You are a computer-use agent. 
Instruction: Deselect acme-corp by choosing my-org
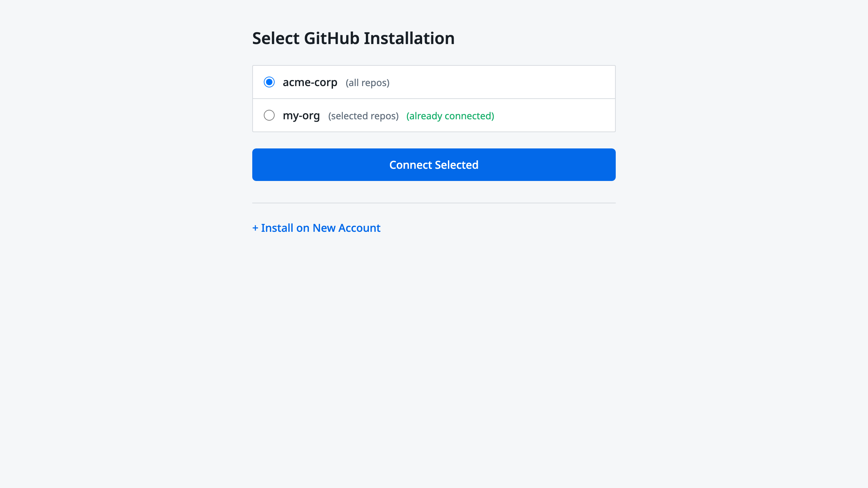click(x=269, y=115)
